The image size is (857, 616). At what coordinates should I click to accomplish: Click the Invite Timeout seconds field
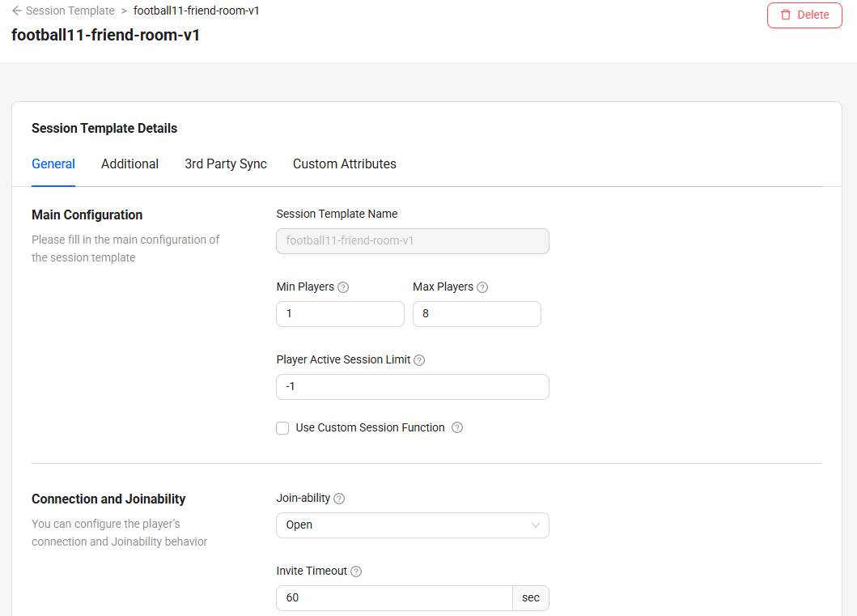point(395,598)
